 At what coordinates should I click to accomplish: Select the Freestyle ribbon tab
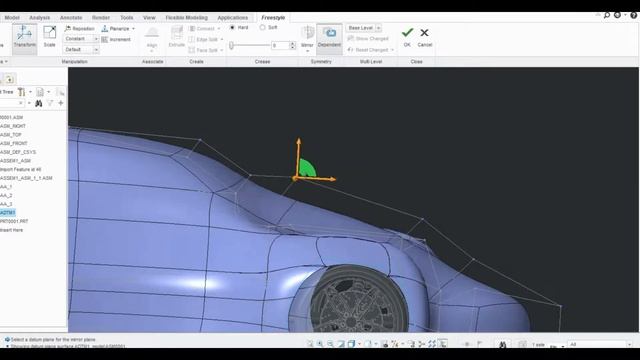(273, 18)
